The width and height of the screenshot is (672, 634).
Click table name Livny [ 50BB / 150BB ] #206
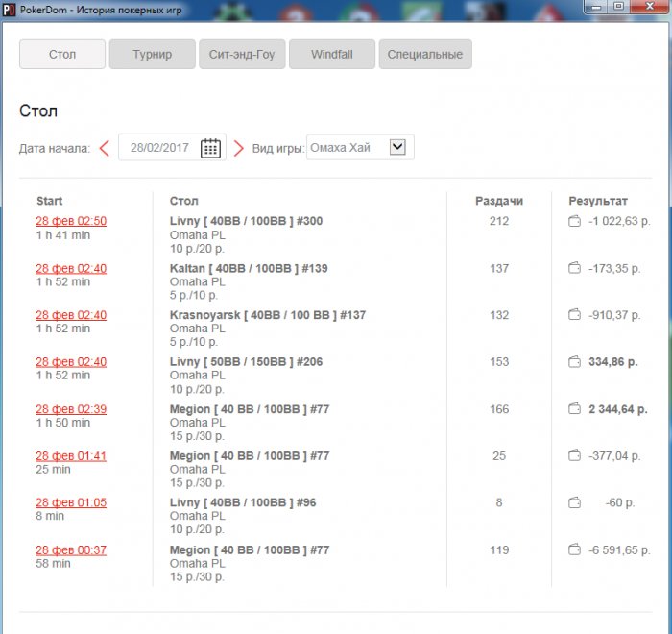click(246, 362)
